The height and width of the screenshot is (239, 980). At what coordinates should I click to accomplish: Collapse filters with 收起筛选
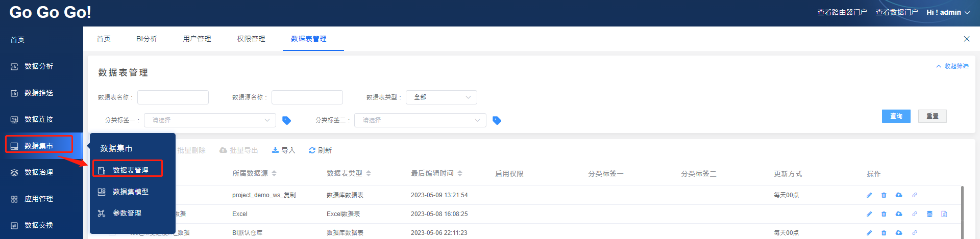point(952,66)
